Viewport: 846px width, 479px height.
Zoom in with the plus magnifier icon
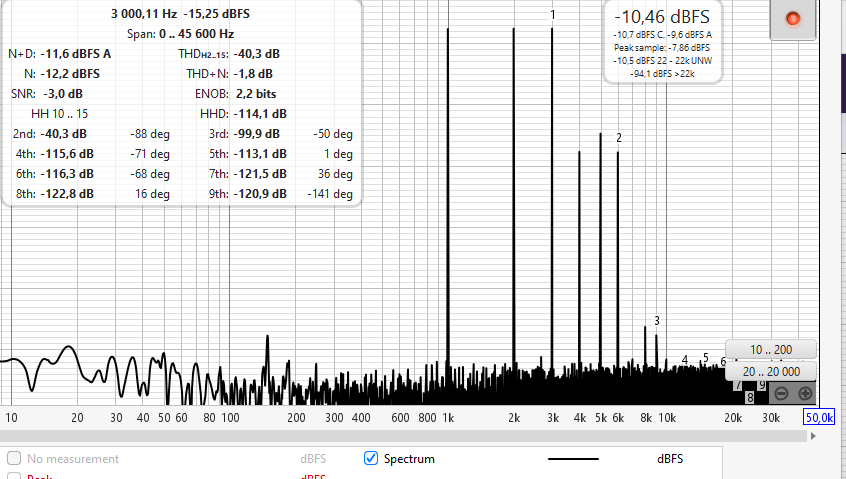tap(805, 393)
